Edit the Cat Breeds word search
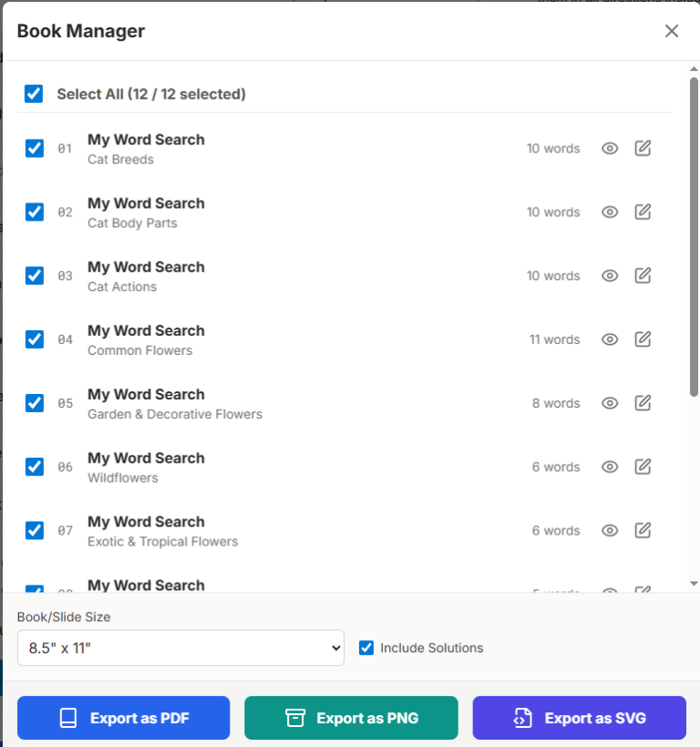 [643, 149]
